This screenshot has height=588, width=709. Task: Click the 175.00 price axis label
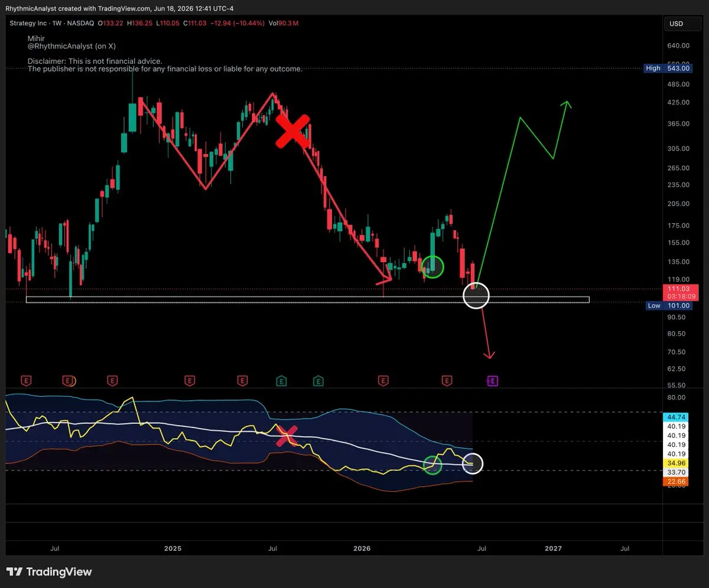pos(678,226)
